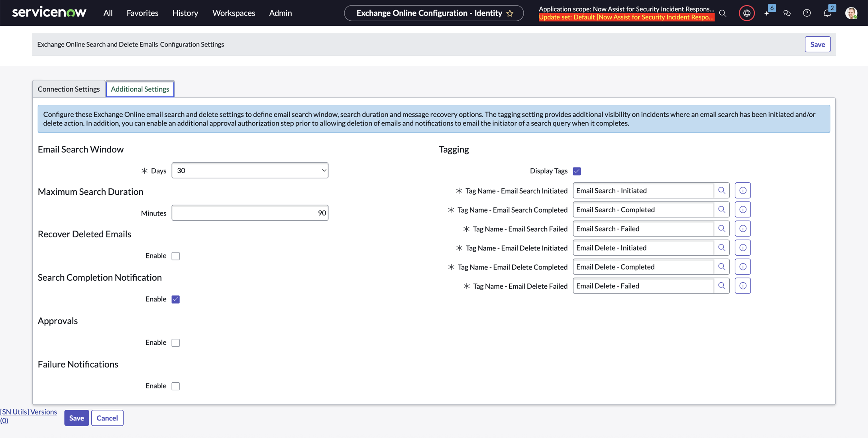Uncheck the Display Tags checkbox

coord(577,171)
